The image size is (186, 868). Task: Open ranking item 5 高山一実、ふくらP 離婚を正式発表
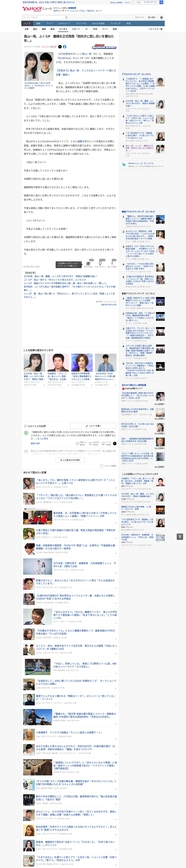click(140, 148)
